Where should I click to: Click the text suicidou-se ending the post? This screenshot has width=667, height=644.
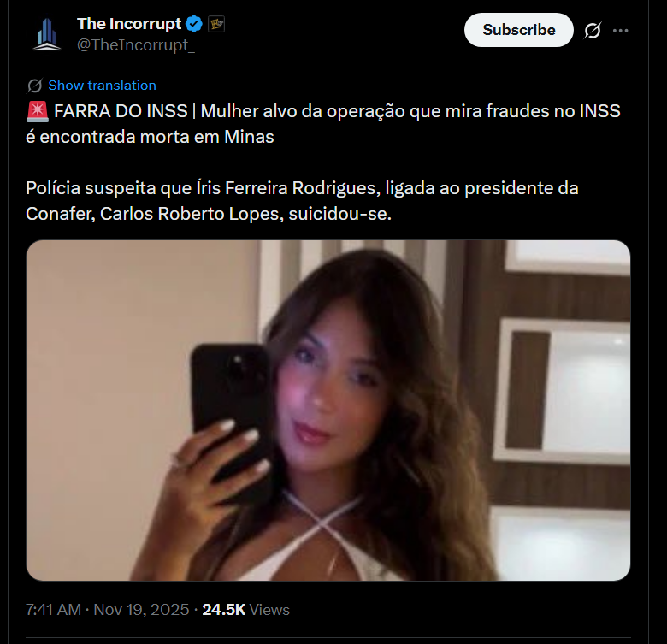(339, 214)
